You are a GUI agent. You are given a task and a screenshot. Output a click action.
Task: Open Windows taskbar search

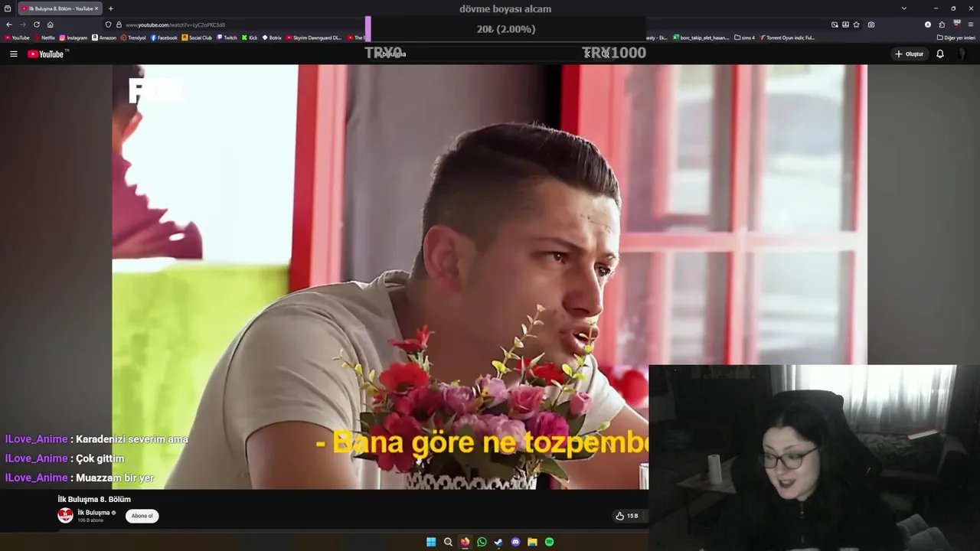coord(448,542)
